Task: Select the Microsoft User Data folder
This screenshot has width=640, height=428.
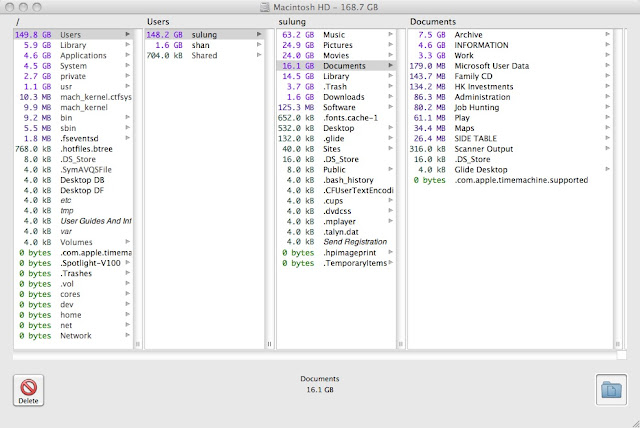Action: 510,66
